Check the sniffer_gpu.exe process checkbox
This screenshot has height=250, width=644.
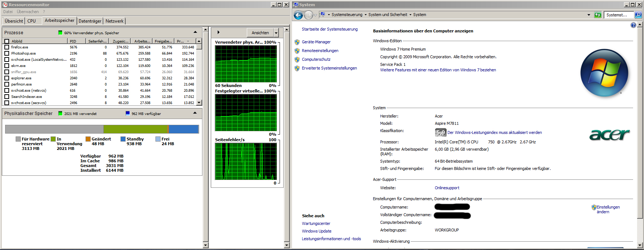7,72
